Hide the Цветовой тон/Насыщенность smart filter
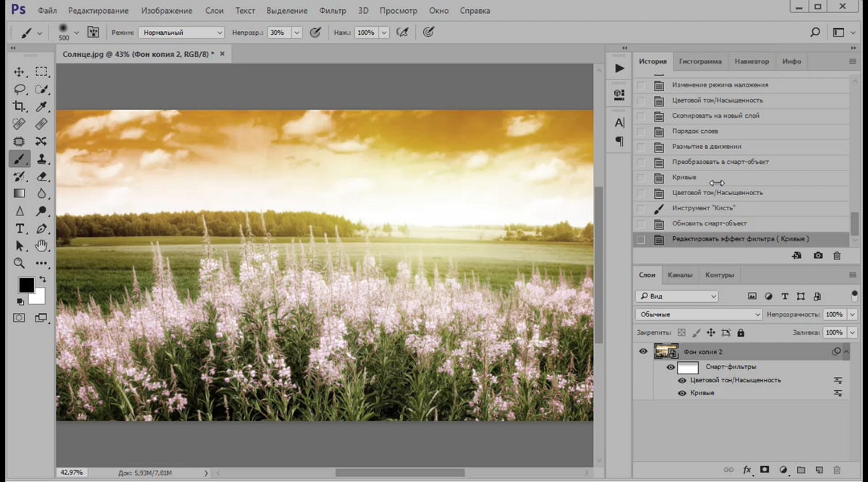Screen dimensions: 868x482 (682, 380)
